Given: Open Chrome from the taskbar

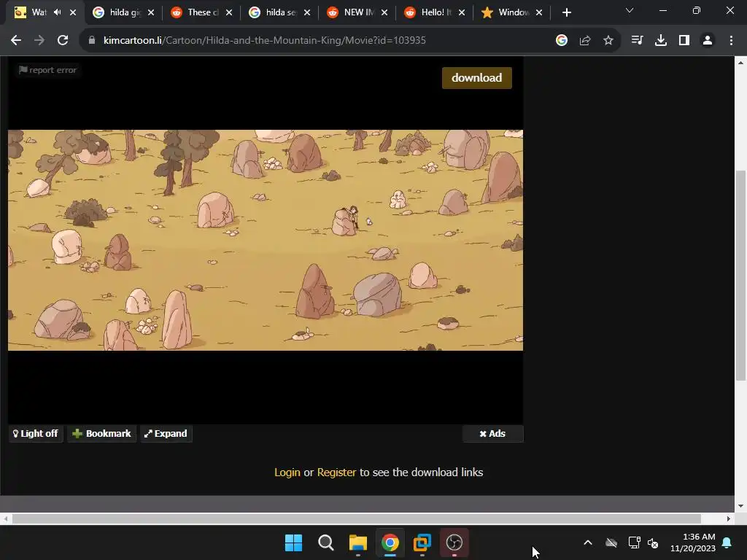Looking at the screenshot, I should pyautogui.click(x=390, y=542).
